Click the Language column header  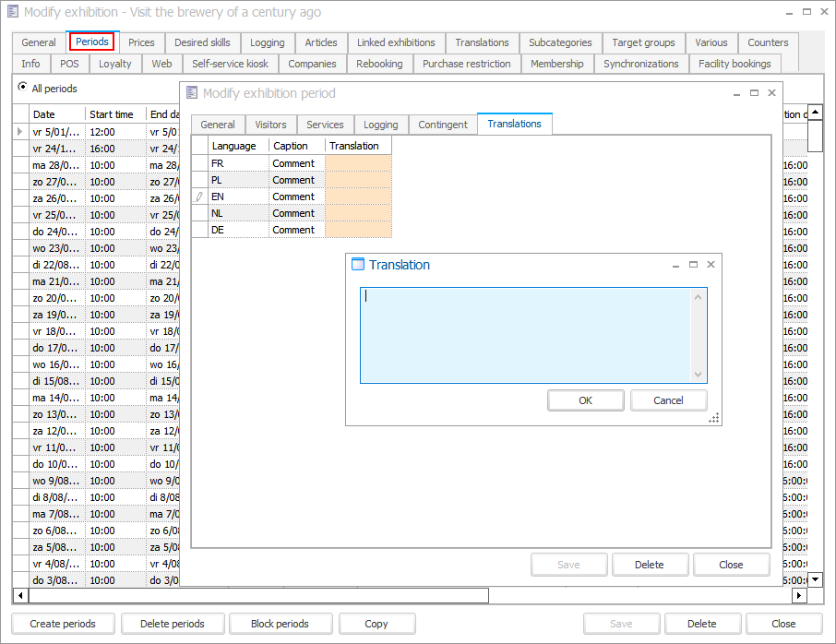pyautogui.click(x=234, y=146)
